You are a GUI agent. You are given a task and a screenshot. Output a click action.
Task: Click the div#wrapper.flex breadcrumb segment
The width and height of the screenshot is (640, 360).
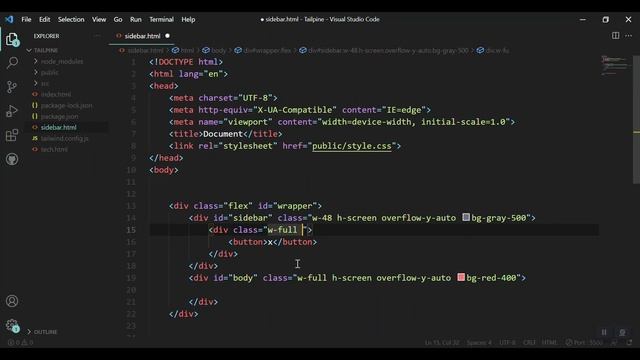click(267, 51)
